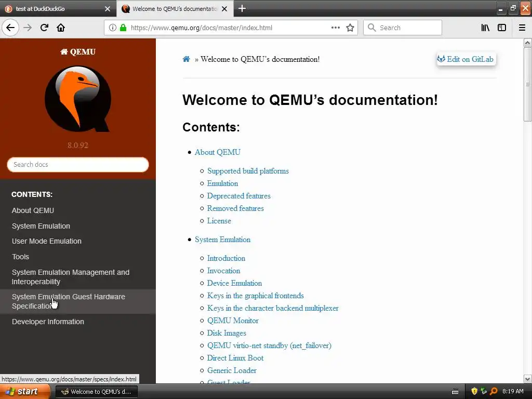Open the Disk Images link
The height and width of the screenshot is (399, 532).
[227, 333]
